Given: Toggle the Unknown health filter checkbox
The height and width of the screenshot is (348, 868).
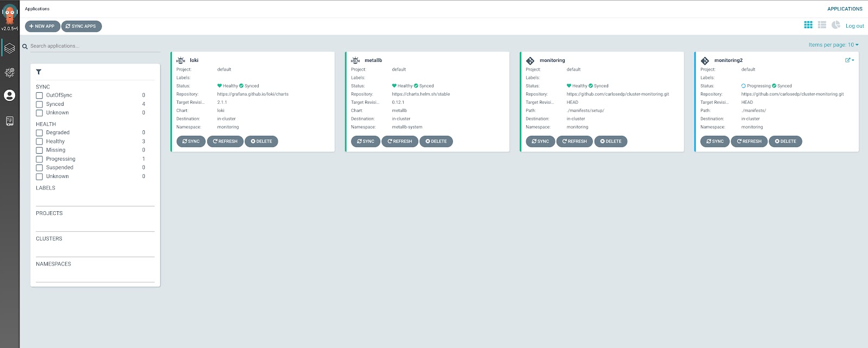Looking at the screenshot, I should click(x=39, y=176).
